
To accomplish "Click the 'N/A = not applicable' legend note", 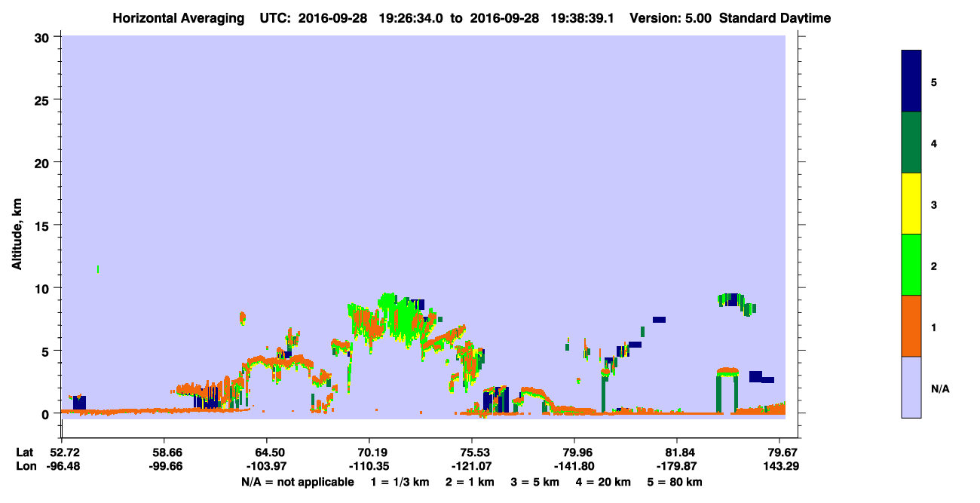I will pyautogui.click(x=297, y=482).
